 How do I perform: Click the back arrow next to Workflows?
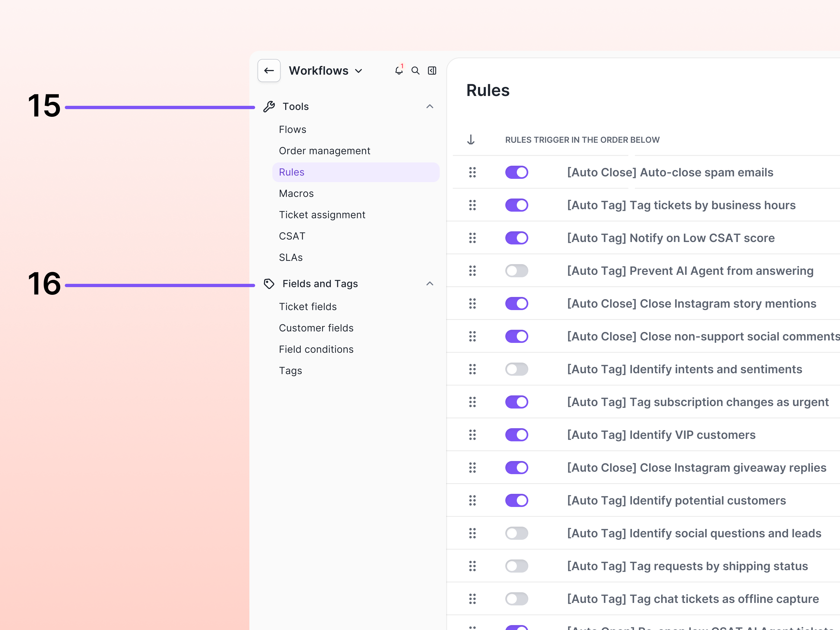tap(269, 71)
